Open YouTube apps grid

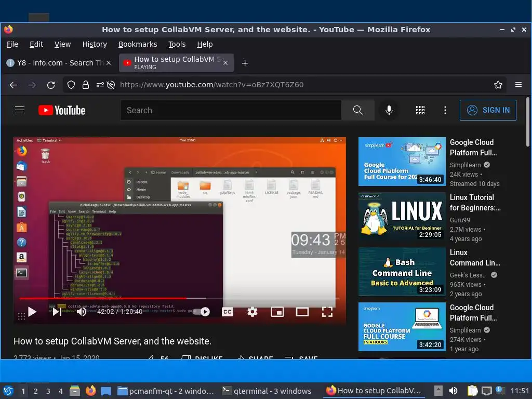coord(420,110)
